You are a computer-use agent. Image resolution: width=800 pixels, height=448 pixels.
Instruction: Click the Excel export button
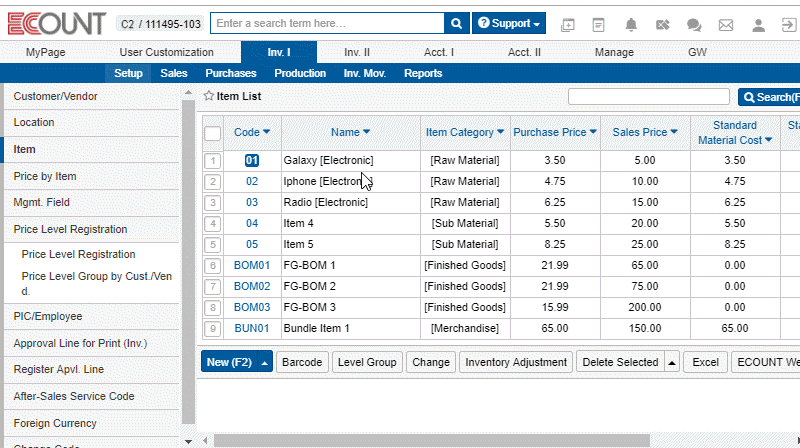705,362
